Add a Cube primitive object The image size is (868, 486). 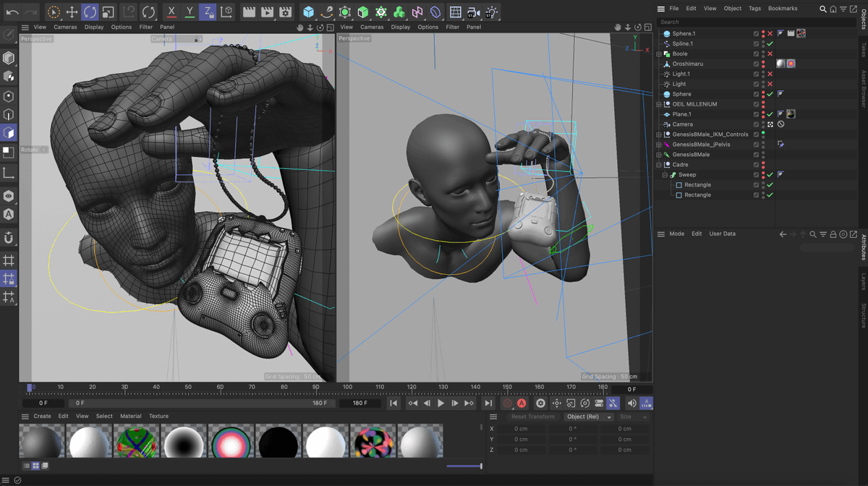(x=309, y=12)
